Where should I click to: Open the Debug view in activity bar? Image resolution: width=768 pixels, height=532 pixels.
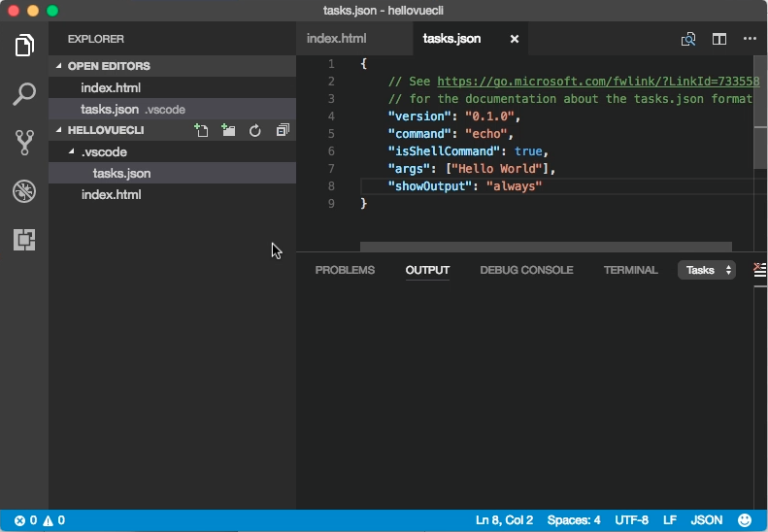pyautogui.click(x=24, y=191)
